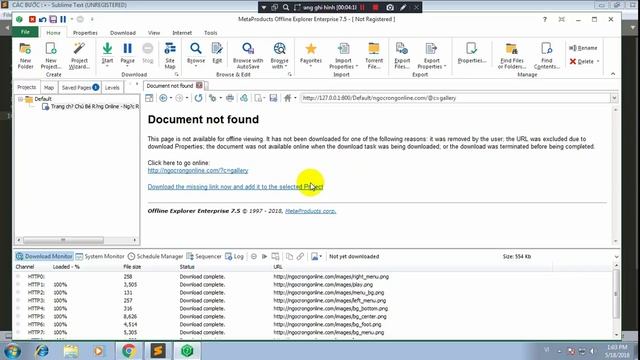The image size is (640, 360).
Task: Switch to the Properties ribbon tab
Action: 85,33
